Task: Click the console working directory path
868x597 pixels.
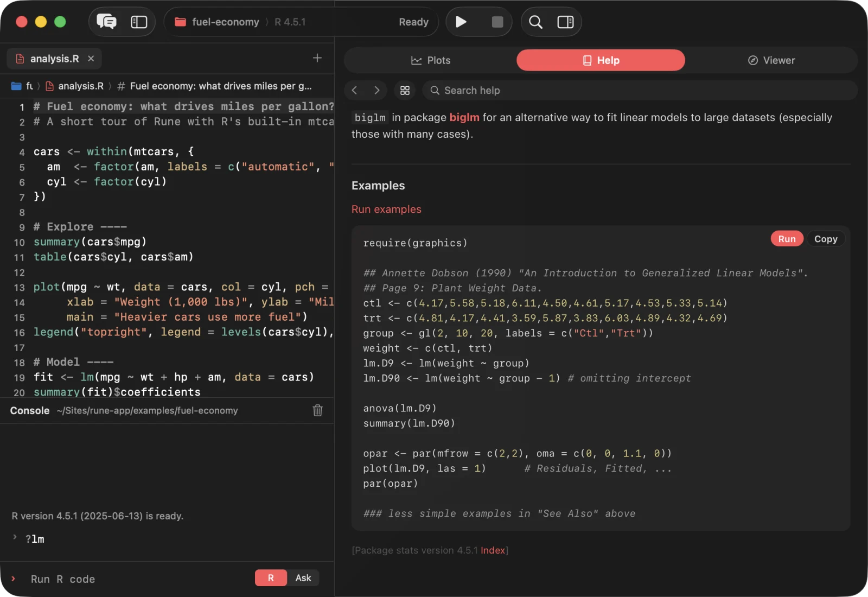Action: pyautogui.click(x=147, y=410)
